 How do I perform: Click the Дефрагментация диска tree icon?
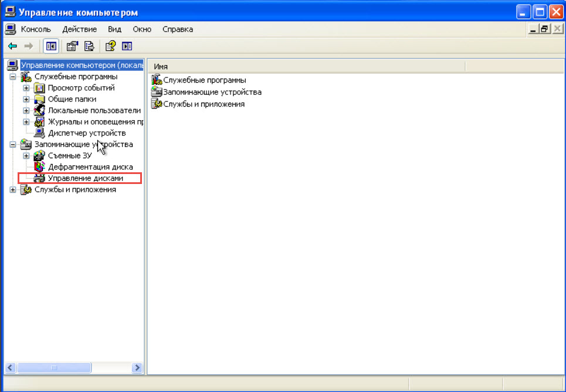[x=39, y=167]
